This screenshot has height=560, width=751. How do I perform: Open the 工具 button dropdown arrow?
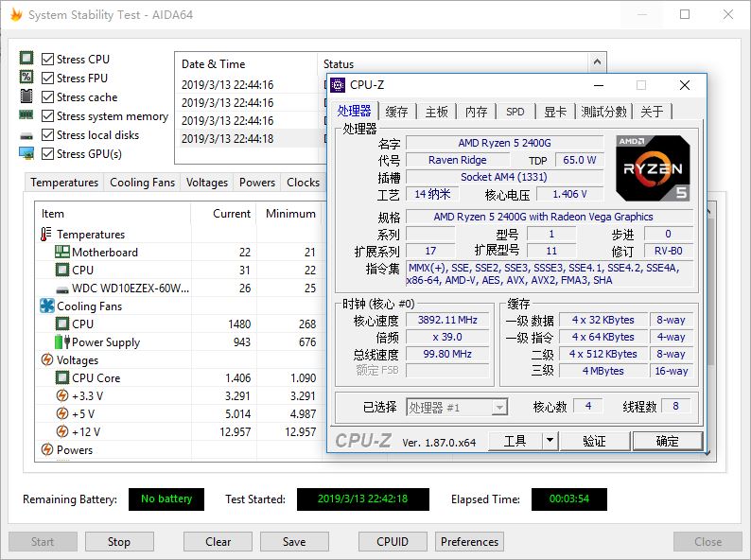pos(550,441)
